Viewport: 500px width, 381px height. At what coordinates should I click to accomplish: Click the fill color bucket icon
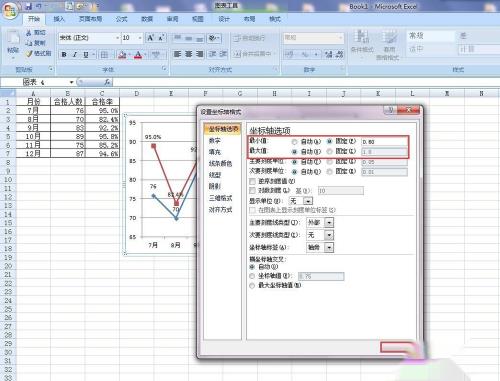tap(122, 54)
